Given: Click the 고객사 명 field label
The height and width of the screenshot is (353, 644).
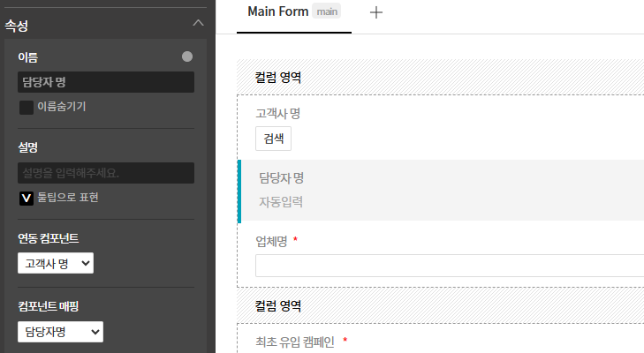Looking at the screenshot, I should (278, 113).
